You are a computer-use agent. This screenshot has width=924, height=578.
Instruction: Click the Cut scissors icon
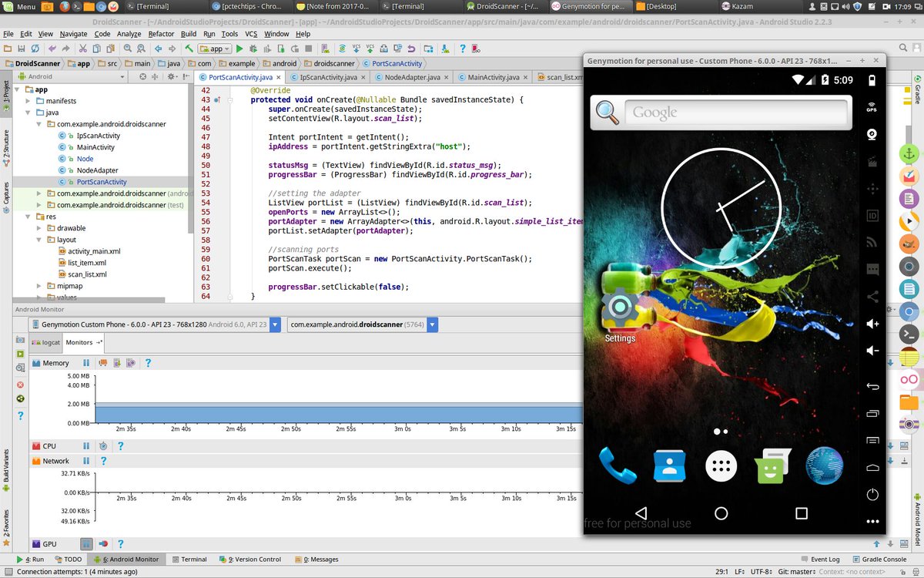[x=82, y=48]
